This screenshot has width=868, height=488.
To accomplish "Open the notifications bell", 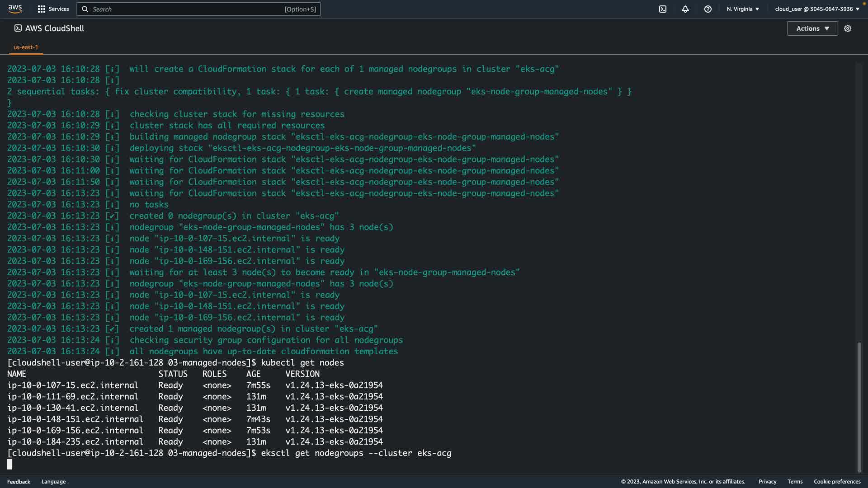I will coord(685,9).
